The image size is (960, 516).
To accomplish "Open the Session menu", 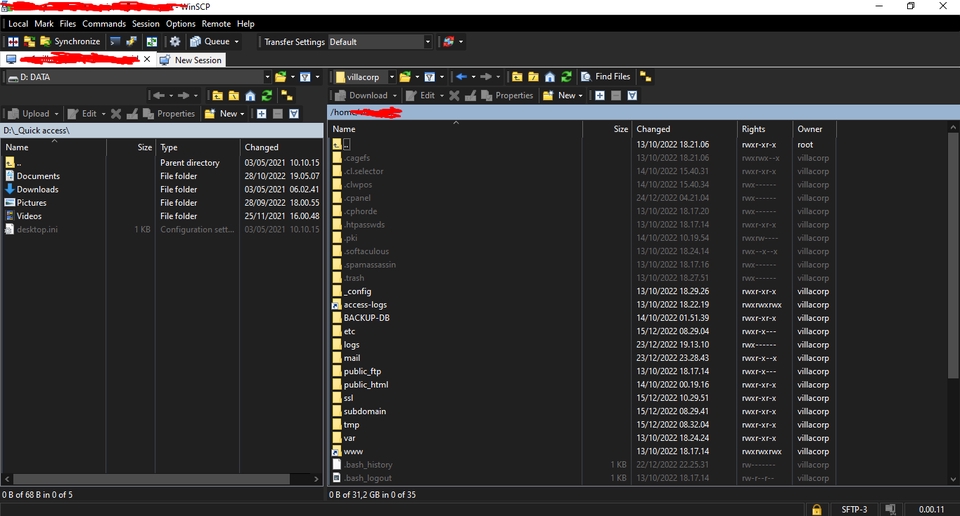I will 146,24.
